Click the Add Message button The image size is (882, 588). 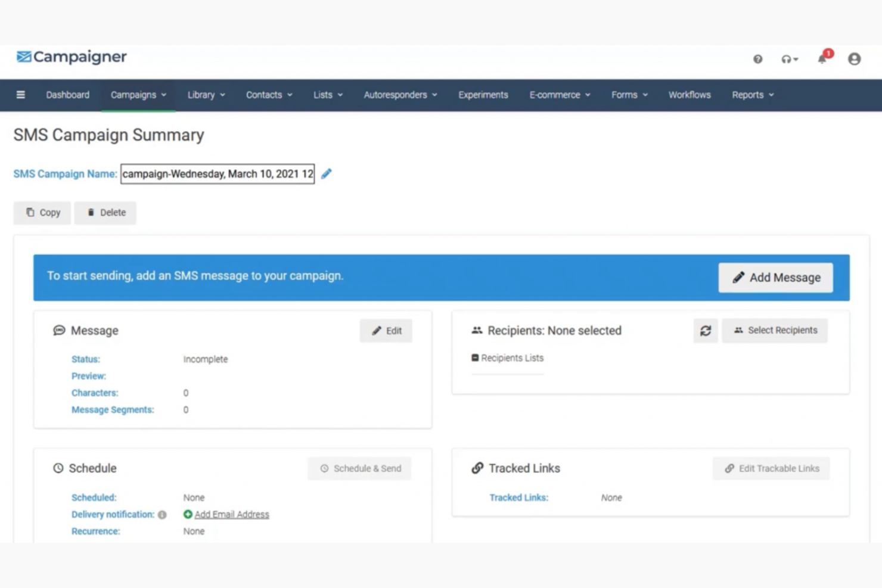pyautogui.click(x=775, y=277)
